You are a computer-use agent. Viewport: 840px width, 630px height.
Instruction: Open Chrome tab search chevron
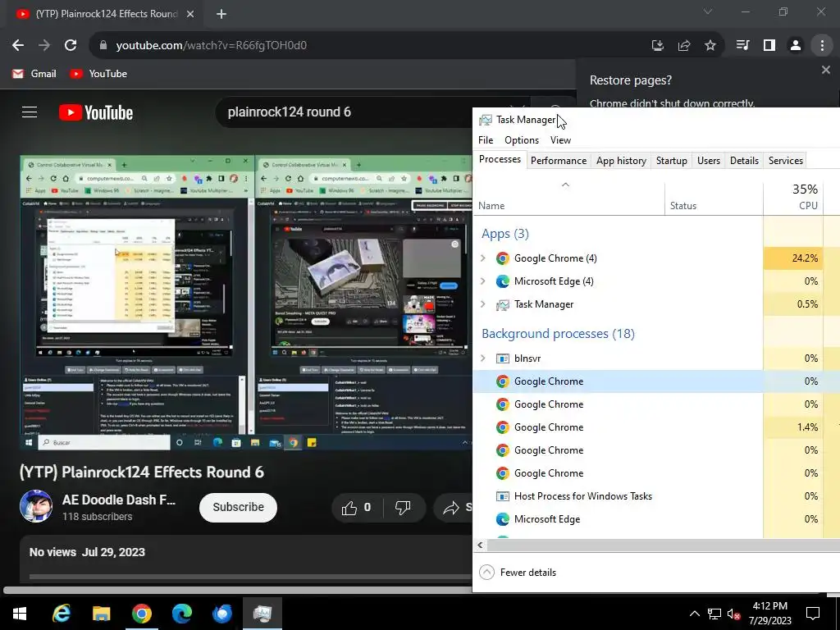pyautogui.click(x=708, y=11)
